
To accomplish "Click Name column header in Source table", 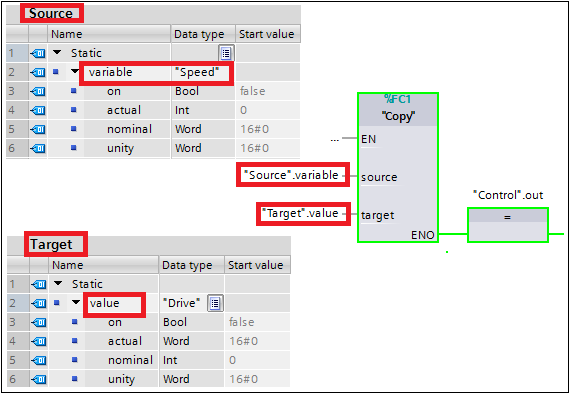I will (109, 34).
